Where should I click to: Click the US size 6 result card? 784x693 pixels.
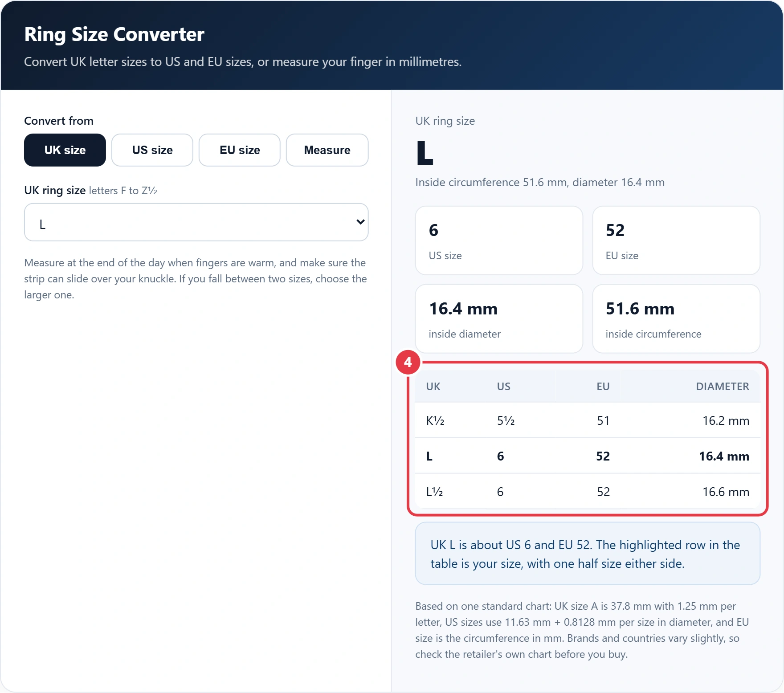[499, 241]
